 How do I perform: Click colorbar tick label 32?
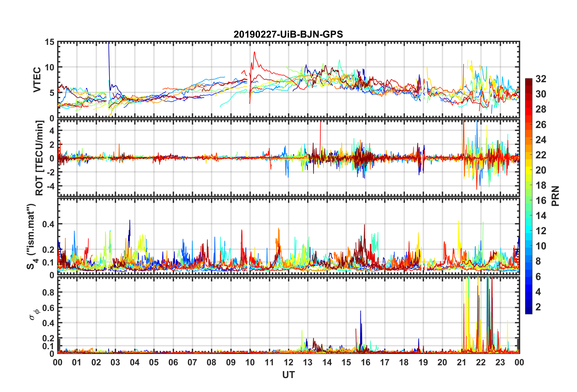(x=541, y=79)
